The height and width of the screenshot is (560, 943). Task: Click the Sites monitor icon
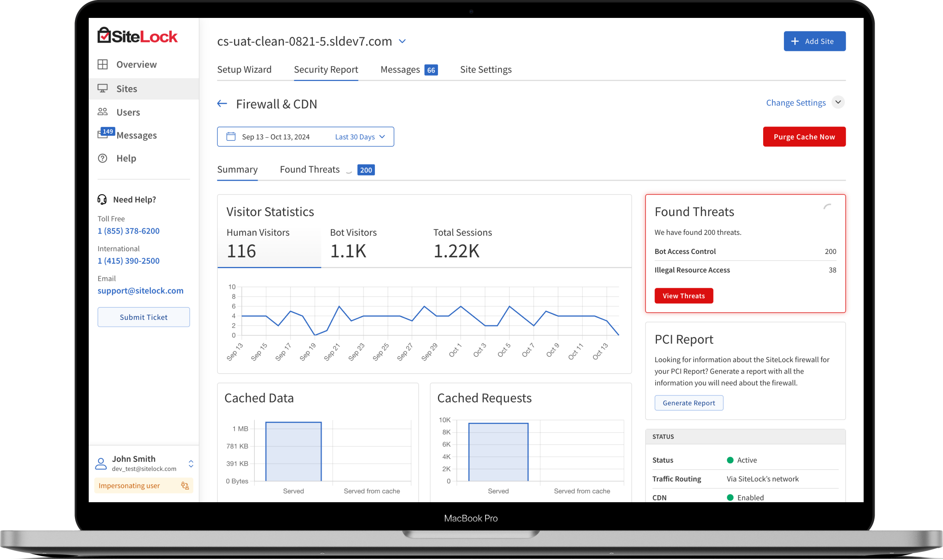(103, 88)
